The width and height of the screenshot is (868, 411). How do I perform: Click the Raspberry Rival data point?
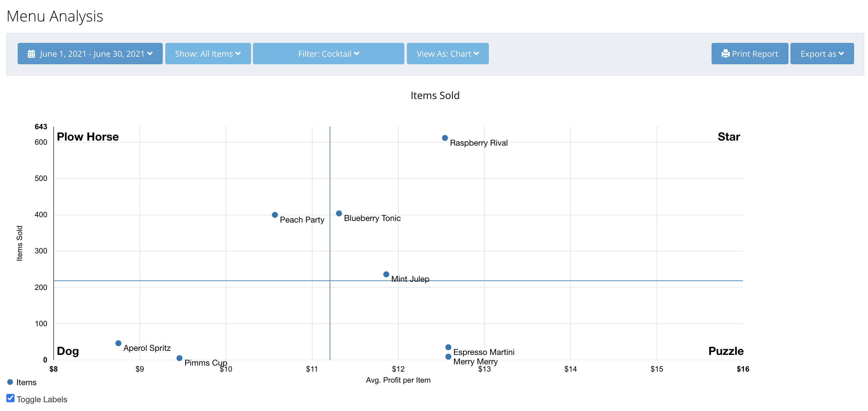click(x=445, y=138)
